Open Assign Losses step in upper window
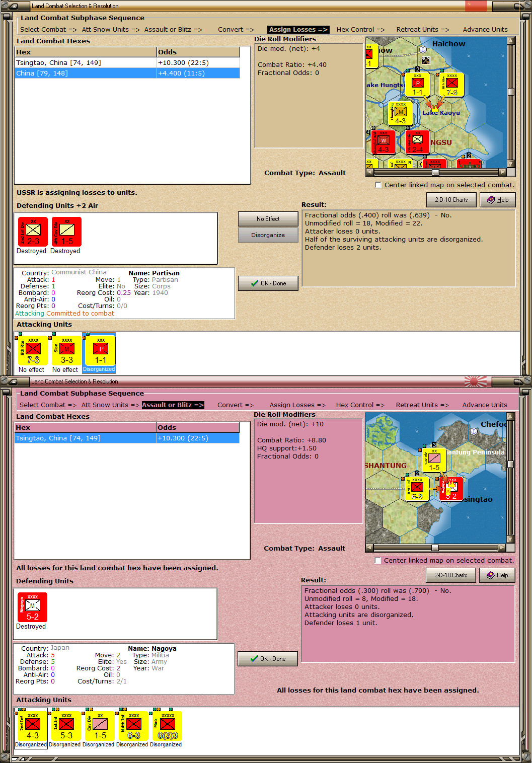This screenshot has height=763, width=532. pyautogui.click(x=298, y=30)
